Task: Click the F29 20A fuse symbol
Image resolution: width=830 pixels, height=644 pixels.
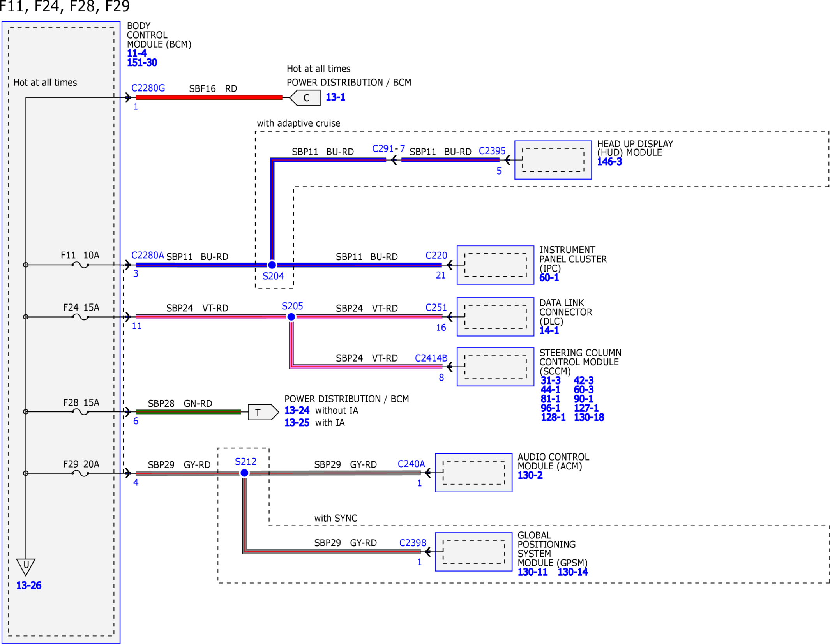Action: coord(80,473)
